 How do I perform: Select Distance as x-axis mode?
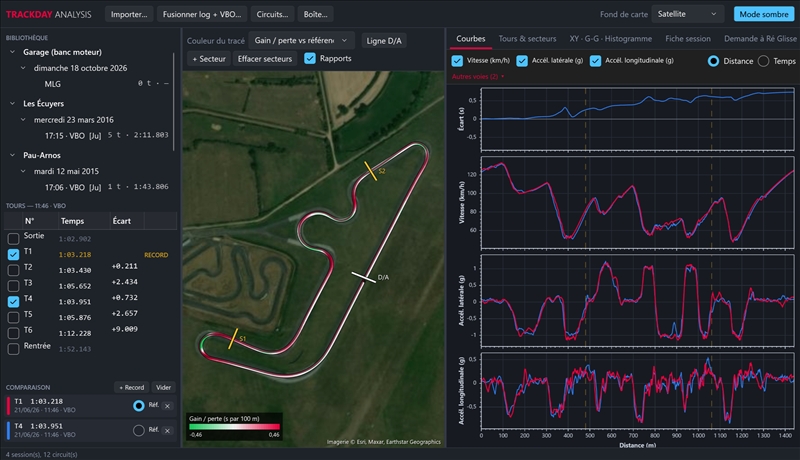tap(713, 61)
